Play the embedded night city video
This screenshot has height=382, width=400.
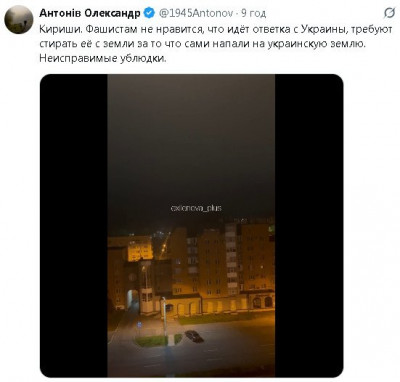tap(191, 226)
